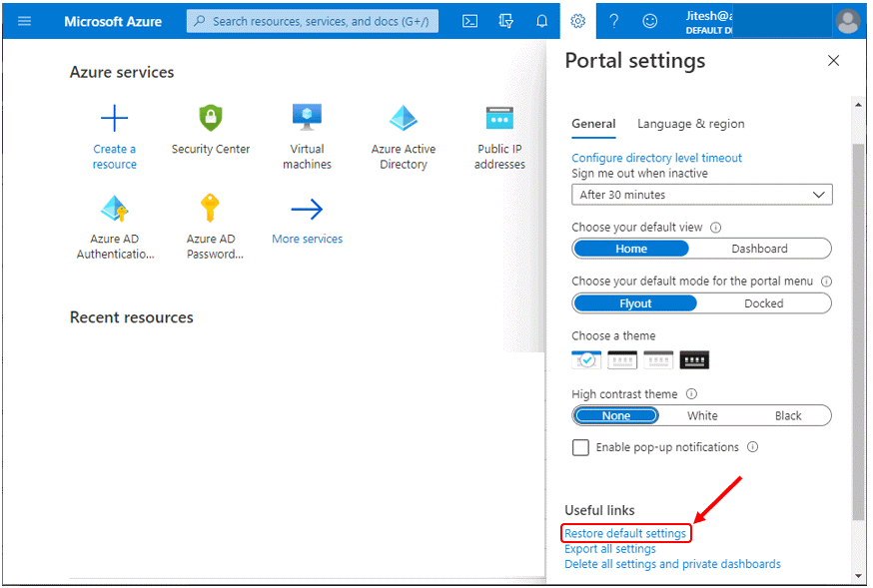Open the Feedback smiley icon
Image resolution: width=873 pixels, height=588 pixels.
[x=649, y=21]
